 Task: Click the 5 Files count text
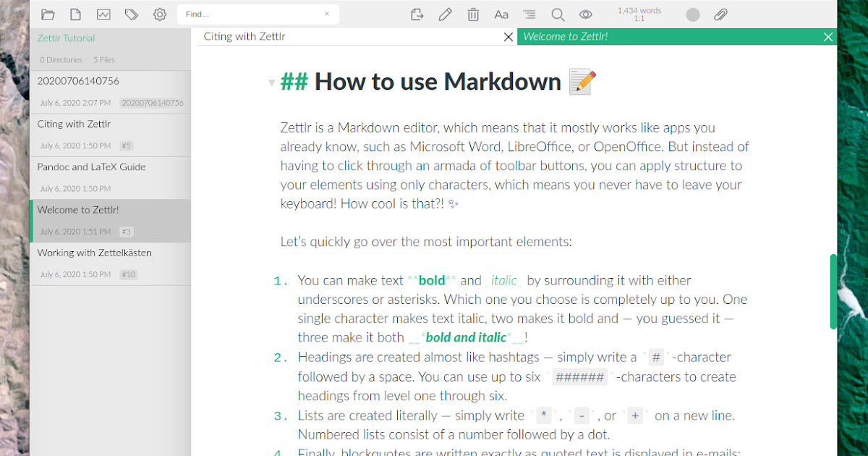(104, 60)
